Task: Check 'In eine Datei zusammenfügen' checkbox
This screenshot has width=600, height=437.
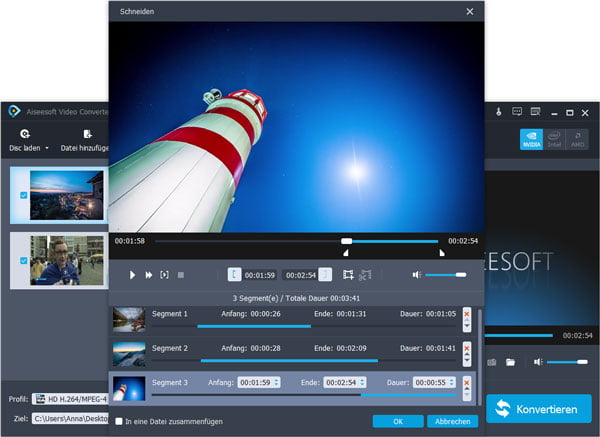Action: [119, 421]
